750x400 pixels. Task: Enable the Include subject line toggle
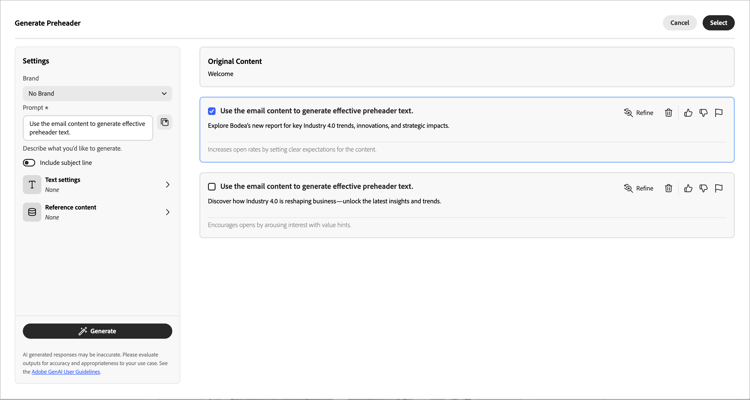[29, 162]
